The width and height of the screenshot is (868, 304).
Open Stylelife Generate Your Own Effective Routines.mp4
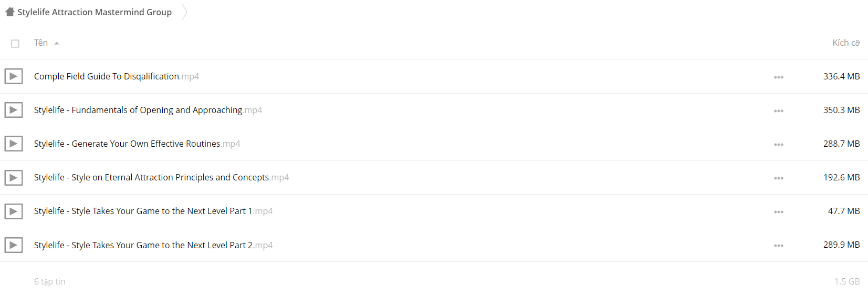point(137,144)
